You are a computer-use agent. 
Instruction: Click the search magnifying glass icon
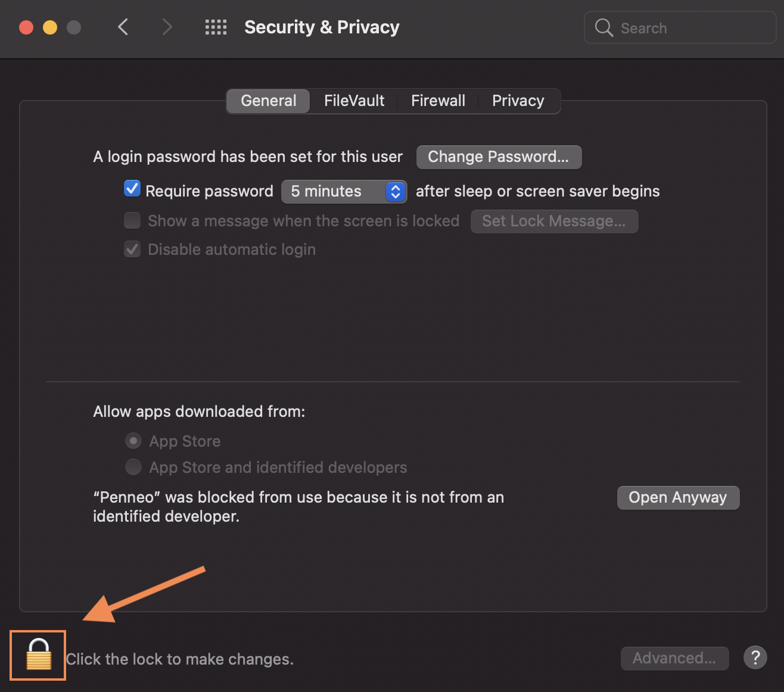[604, 28]
